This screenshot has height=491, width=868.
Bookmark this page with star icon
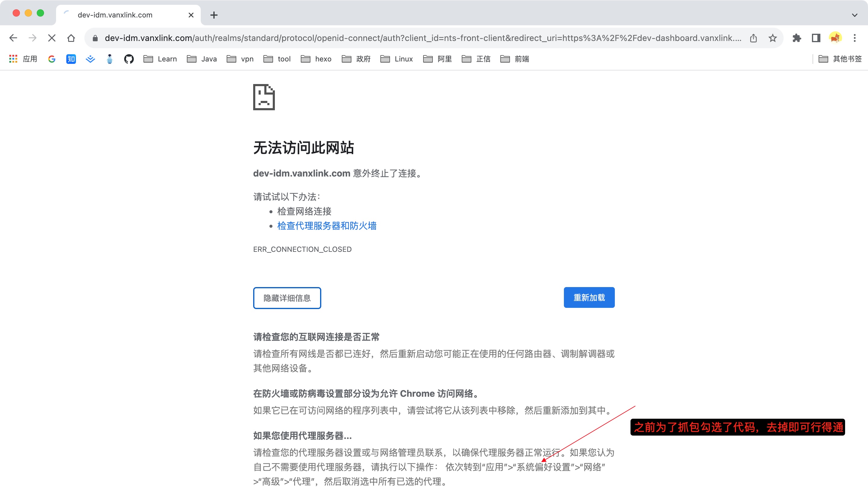pos(772,38)
